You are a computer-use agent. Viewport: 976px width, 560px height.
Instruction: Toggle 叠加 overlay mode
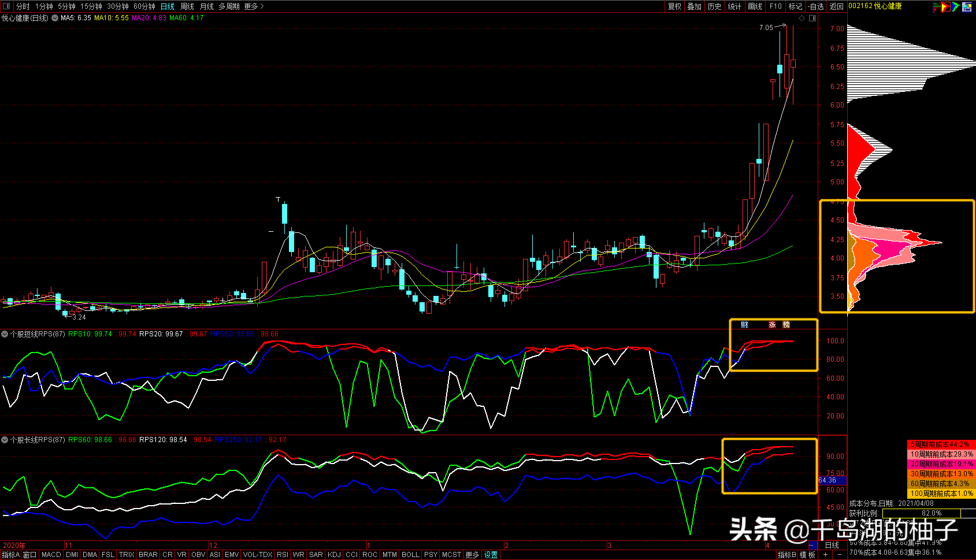click(x=695, y=6)
